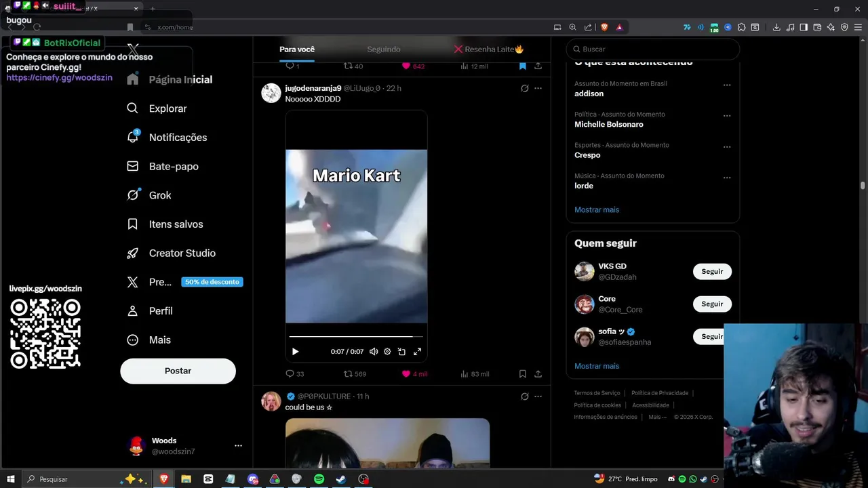Open Steam from the Windows taskbar
868x488 pixels.
pos(341,479)
